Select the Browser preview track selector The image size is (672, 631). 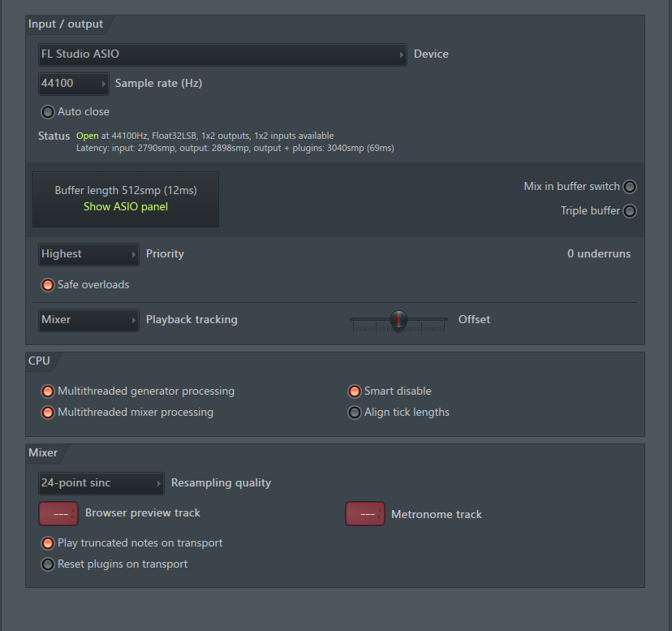tap(58, 513)
